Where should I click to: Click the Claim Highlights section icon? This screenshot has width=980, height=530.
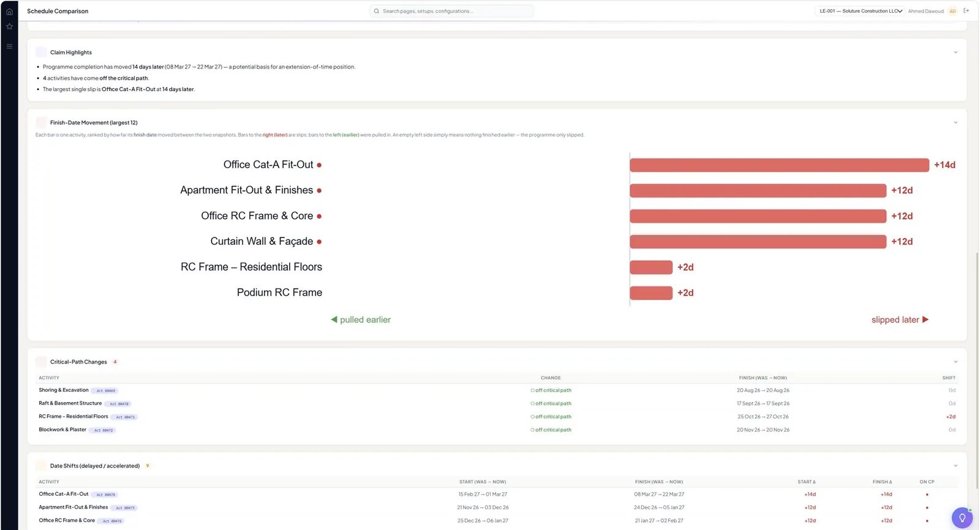[41, 52]
